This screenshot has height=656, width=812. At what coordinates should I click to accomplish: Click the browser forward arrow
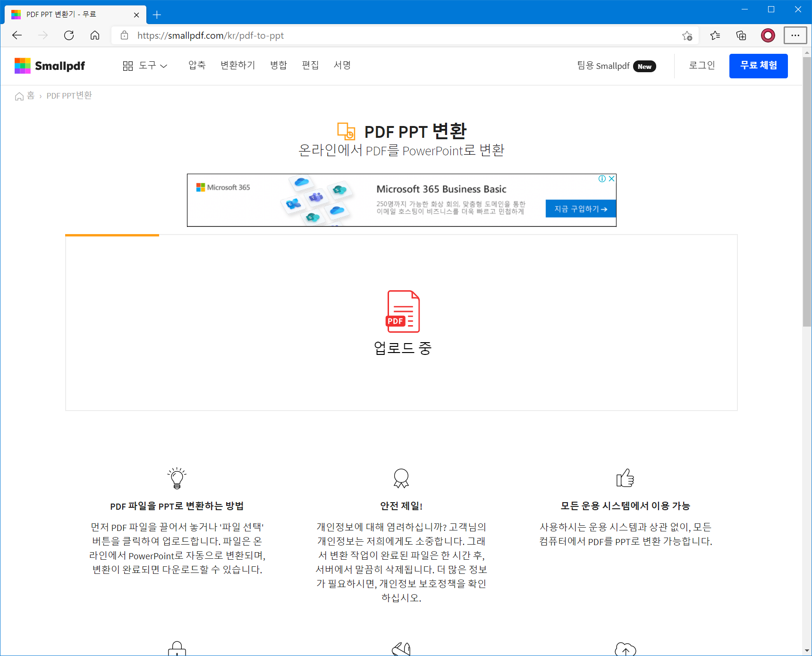(43, 35)
